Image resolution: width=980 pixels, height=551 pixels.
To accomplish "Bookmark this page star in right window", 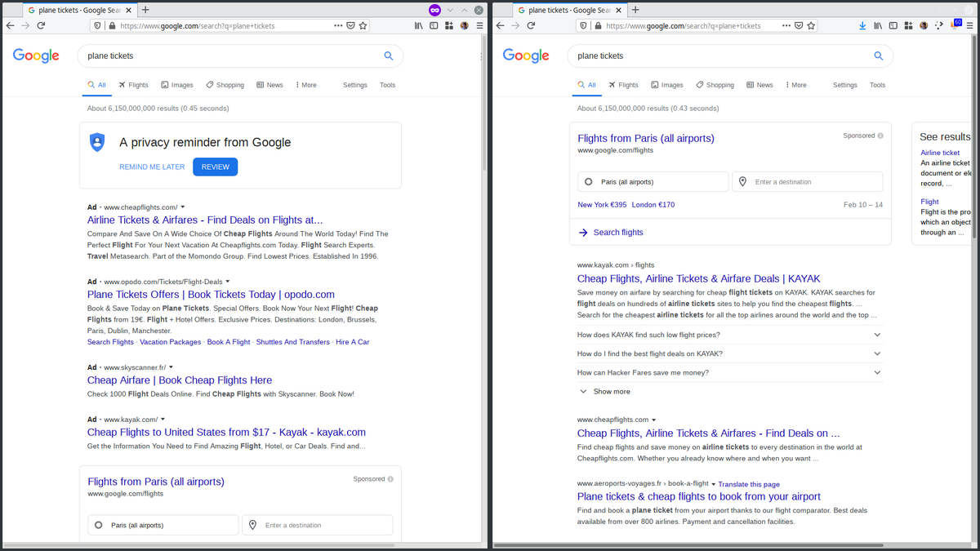I will (x=811, y=25).
